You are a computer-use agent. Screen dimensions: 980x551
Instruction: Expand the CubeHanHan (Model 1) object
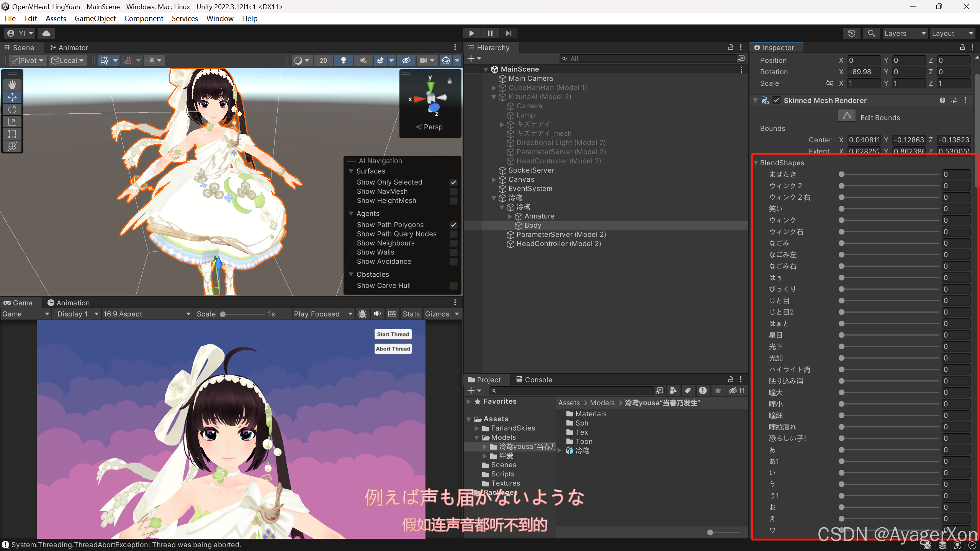pyautogui.click(x=494, y=88)
